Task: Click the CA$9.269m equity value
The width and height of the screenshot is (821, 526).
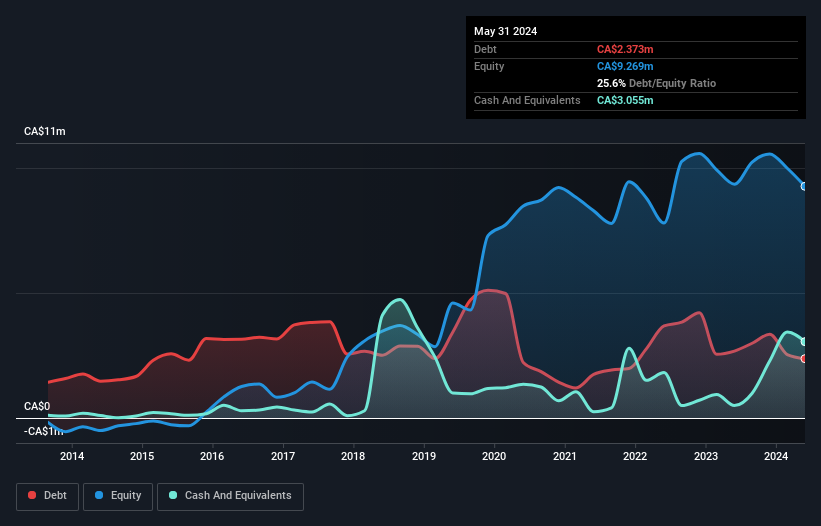Action: (625, 66)
